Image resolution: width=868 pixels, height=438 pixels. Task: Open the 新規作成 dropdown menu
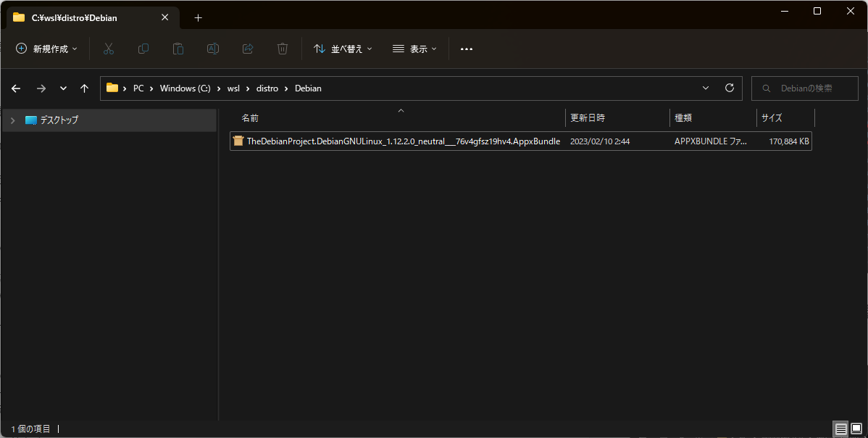pyautogui.click(x=46, y=49)
